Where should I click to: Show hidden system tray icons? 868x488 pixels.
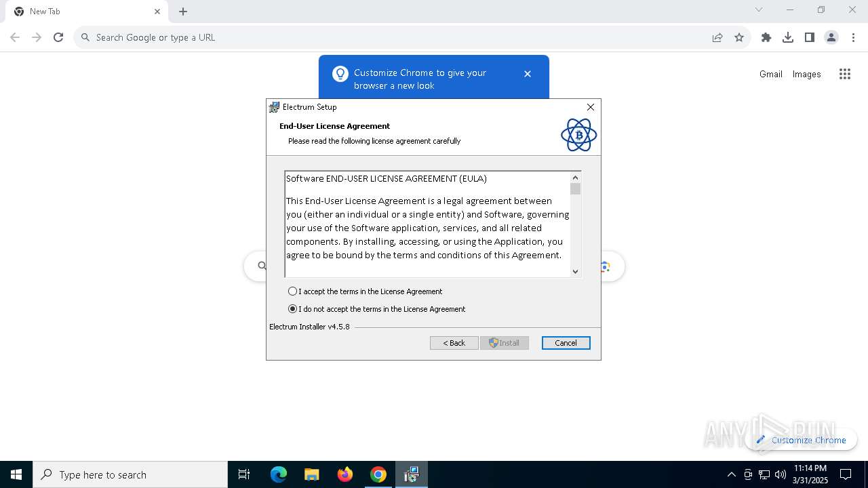click(731, 474)
